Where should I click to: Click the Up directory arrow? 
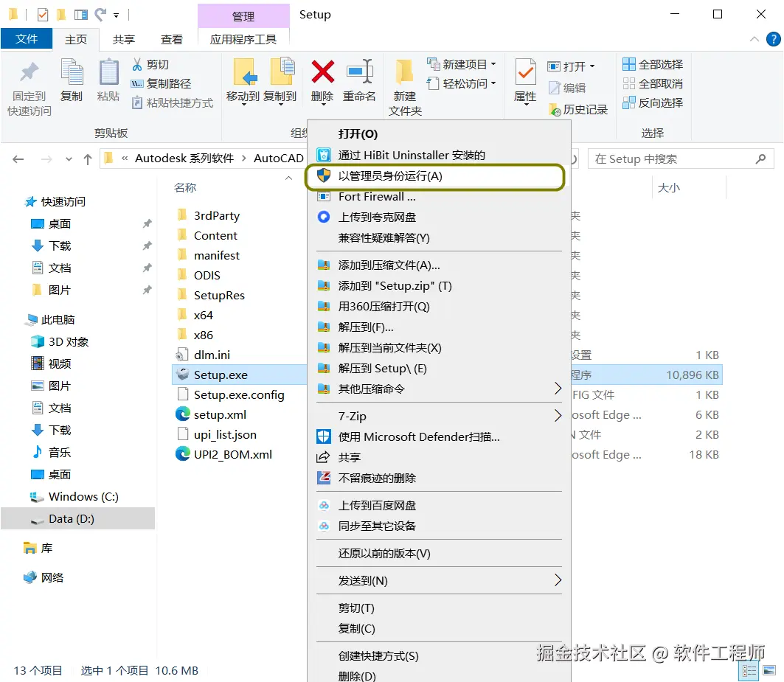[88, 159]
